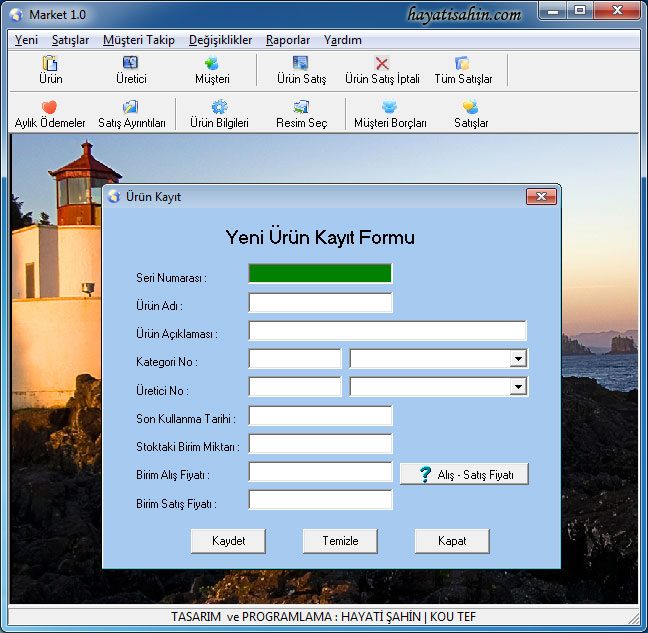Click the Resim Seç toolbar icon

tap(301, 107)
